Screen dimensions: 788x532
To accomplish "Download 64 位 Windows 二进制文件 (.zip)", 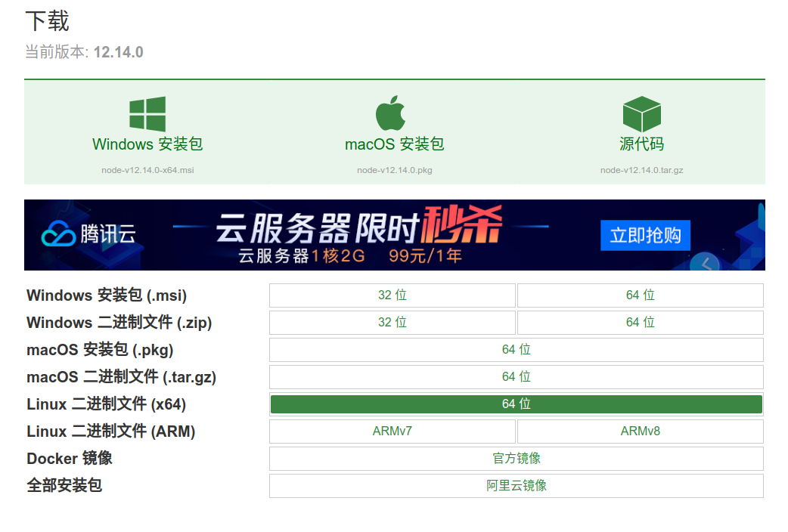I will pyautogui.click(x=641, y=323).
